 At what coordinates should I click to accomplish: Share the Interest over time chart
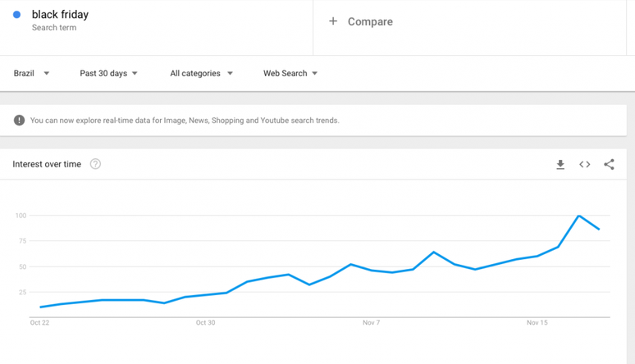click(609, 165)
